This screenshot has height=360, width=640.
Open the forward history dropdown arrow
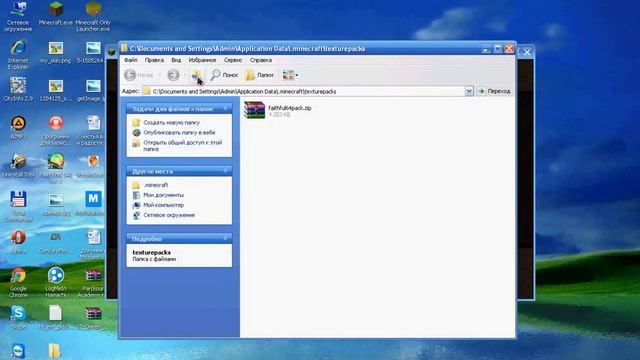[x=184, y=75]
